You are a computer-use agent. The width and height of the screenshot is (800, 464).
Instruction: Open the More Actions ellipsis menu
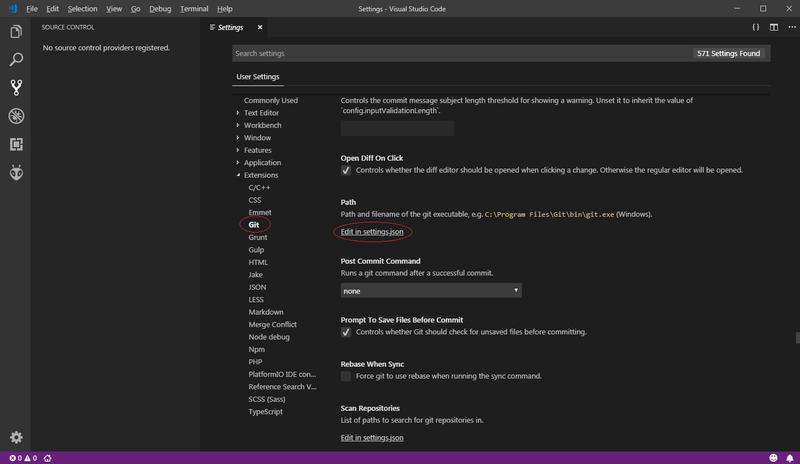pos(792,27)
